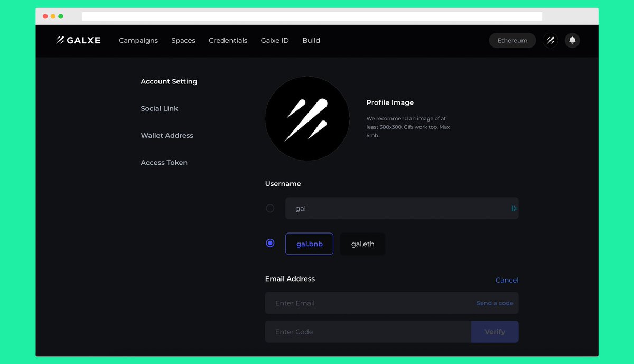Screen dimensions: 634x364
Task: Open the Ethereum network selector
Action: pos(512,40)
